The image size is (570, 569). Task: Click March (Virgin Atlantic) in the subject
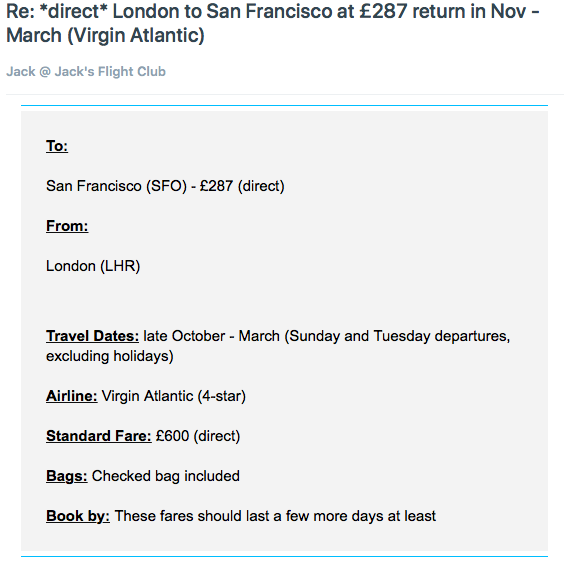(x=105, y=36)
